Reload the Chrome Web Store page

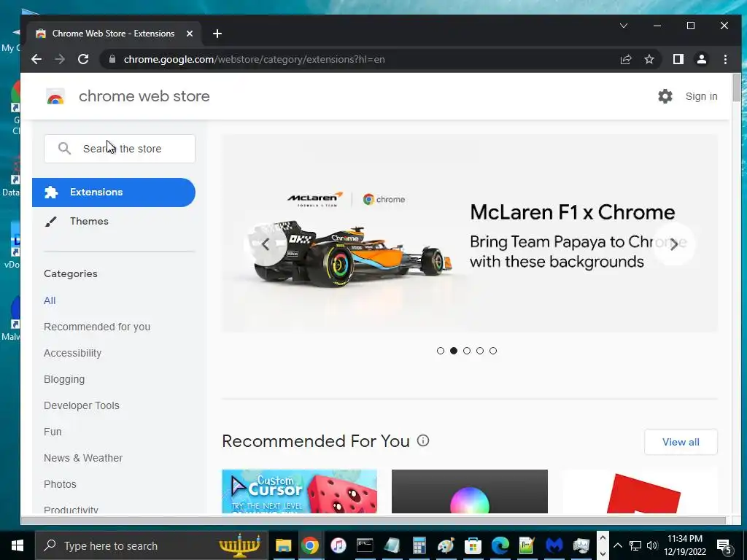pyautogui.click(x=83, y=59)
